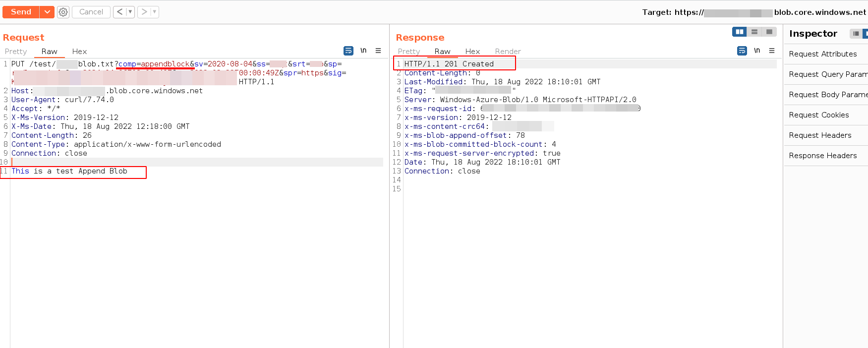Select the Request Raw tab

(x=49, y=52)
